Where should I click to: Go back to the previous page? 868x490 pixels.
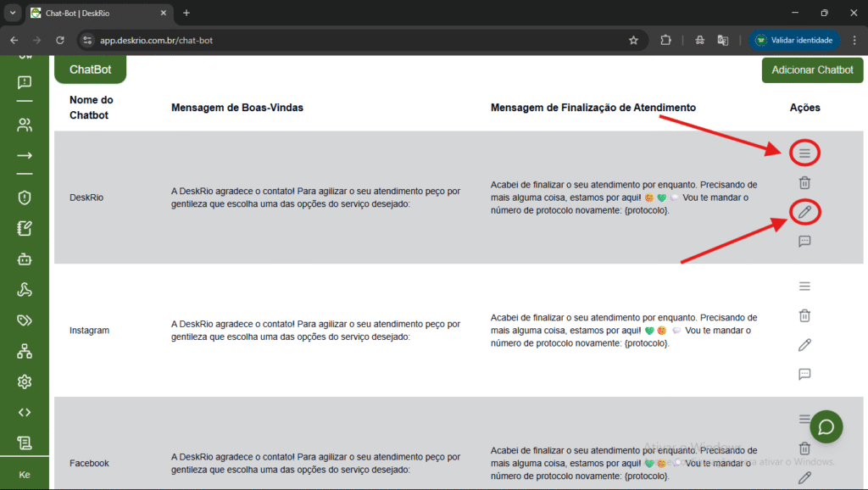tap(14, 41)
